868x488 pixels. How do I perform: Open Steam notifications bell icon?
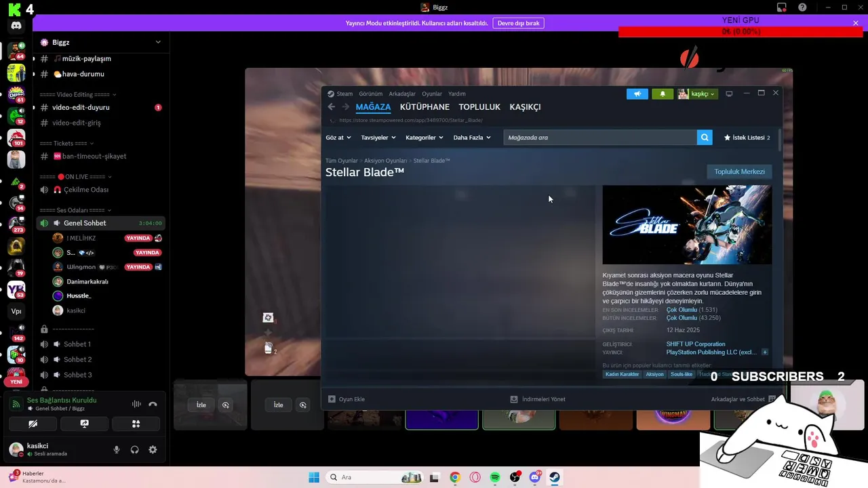click(663, 94)
